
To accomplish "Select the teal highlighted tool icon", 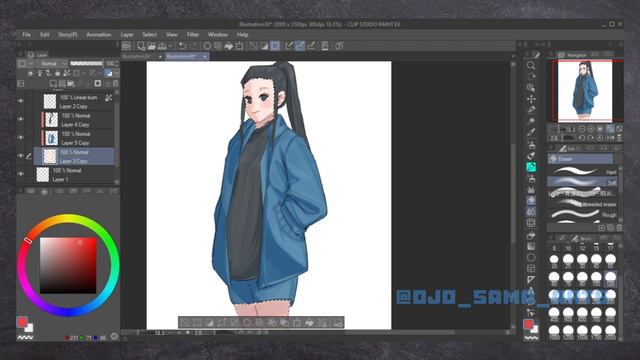I will click(531, 167).
